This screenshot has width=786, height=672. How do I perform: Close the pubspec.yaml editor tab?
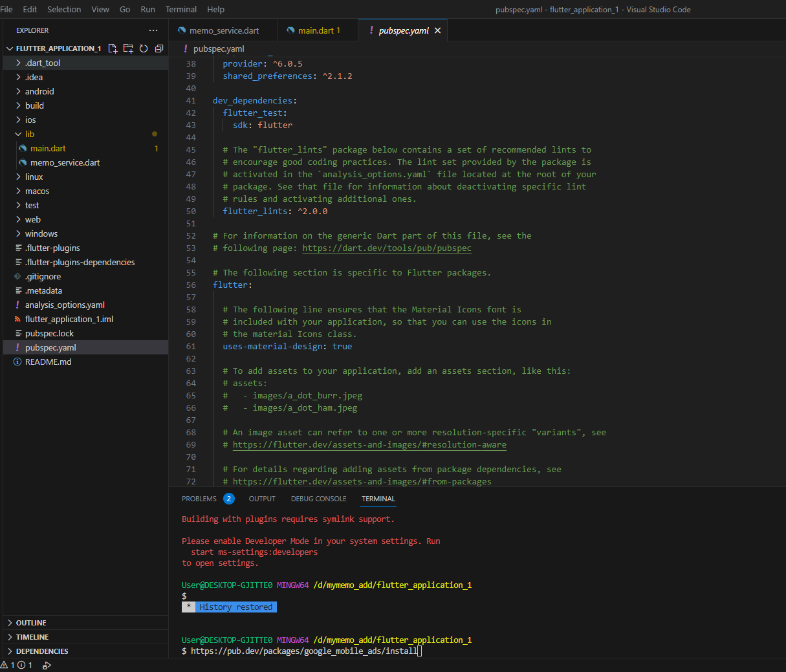pos(438,30)
